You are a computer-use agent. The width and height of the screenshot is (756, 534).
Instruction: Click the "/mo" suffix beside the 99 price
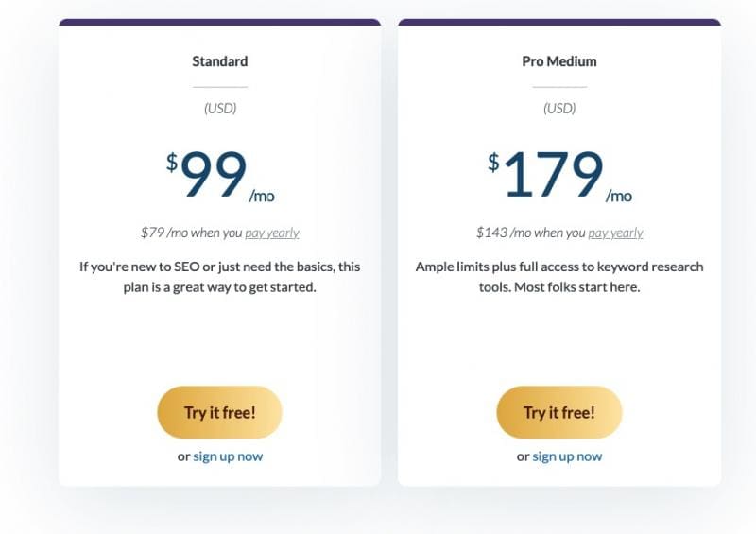click(x=262, y=197)
